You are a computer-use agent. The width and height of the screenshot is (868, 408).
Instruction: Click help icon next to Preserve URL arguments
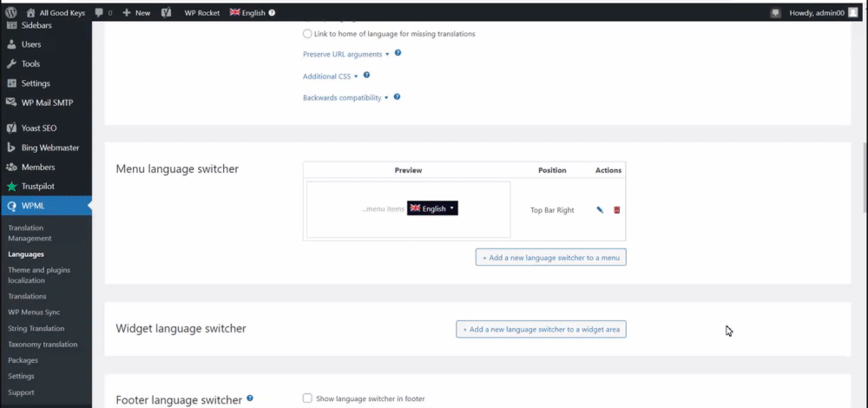coord(398,53)
